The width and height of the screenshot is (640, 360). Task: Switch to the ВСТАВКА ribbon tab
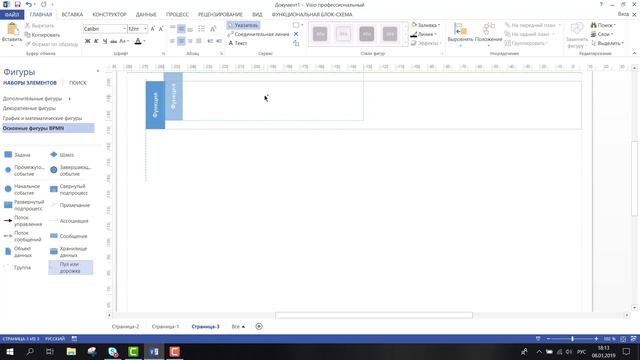point(72,14)
